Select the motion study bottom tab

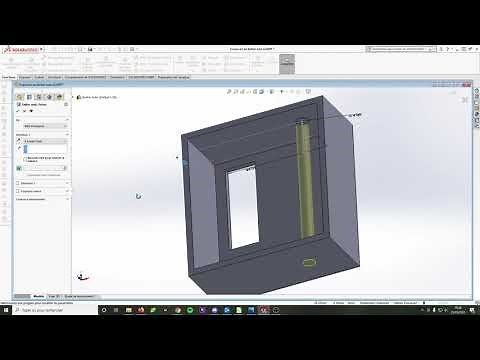coord(79,296)
